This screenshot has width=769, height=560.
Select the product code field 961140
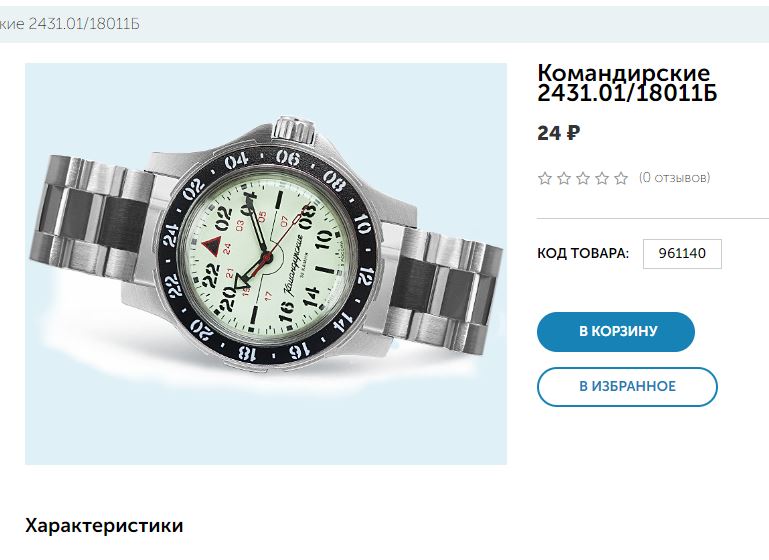(682, 254)
